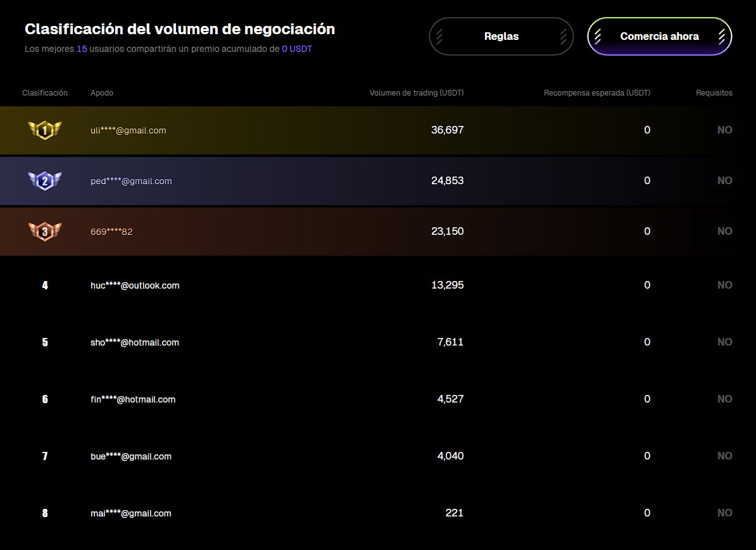Click rank number 4
756x550 pixels.
[45, 285]
